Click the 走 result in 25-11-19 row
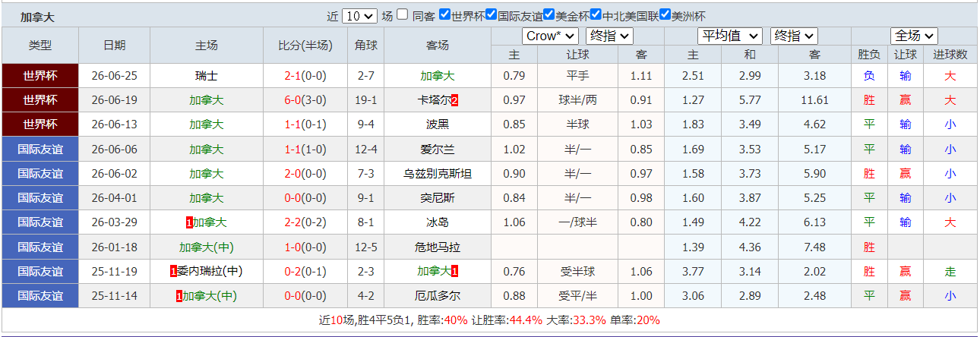 pos(950,271)
